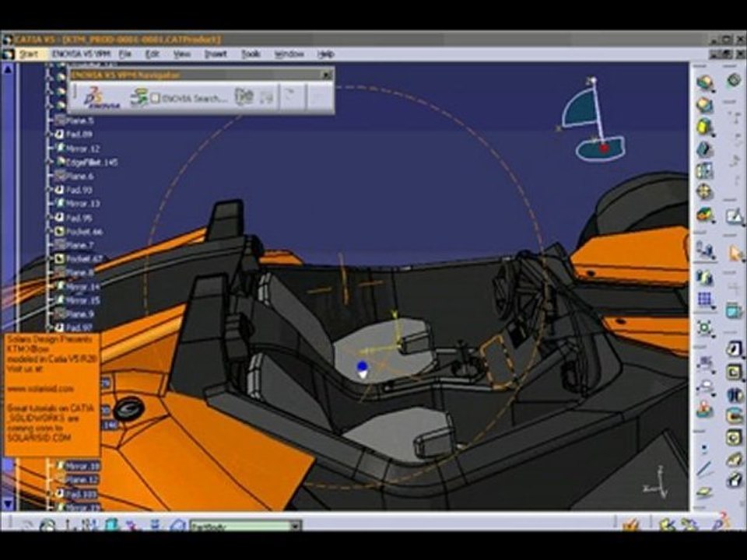747x560 pixels.
Task: Select Plane.9 in the tree
Action: point(74,315)
